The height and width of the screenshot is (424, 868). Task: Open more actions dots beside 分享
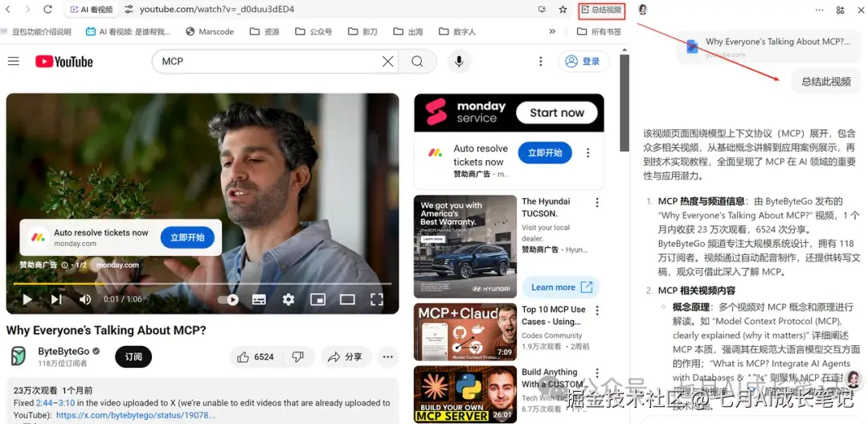click(x=387, y=357)
